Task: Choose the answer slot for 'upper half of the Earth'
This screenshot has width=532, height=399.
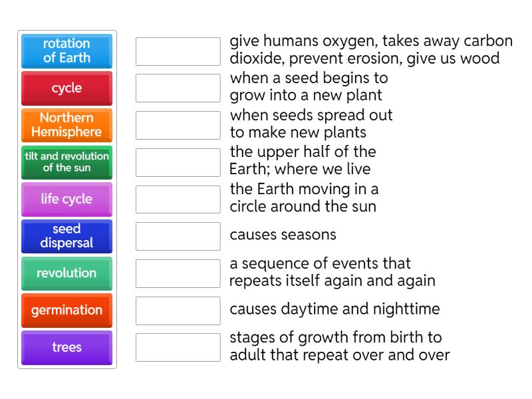Action: click(x=178, y=162)
